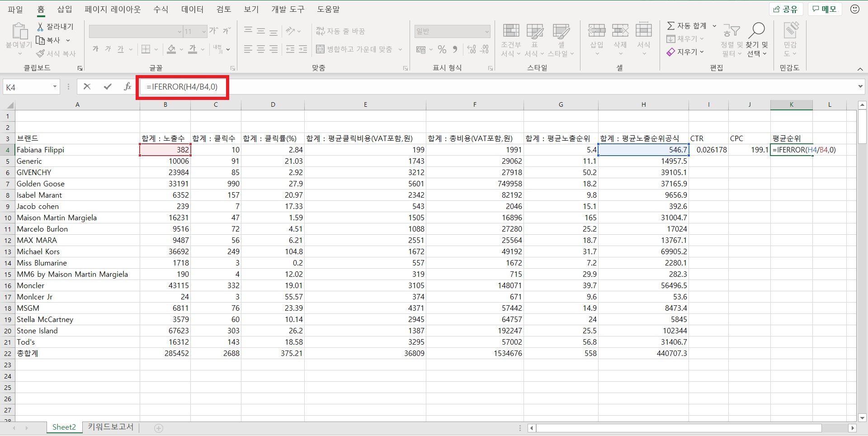
Task: Open the number format (일반) dropdown
Action: click(487, 31)
